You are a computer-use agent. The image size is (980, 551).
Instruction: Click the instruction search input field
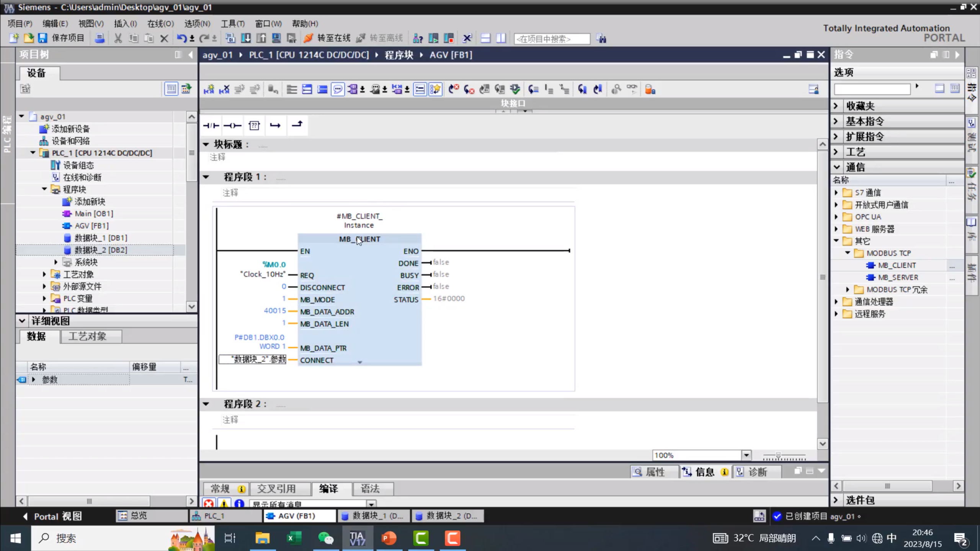coord(872,89)
